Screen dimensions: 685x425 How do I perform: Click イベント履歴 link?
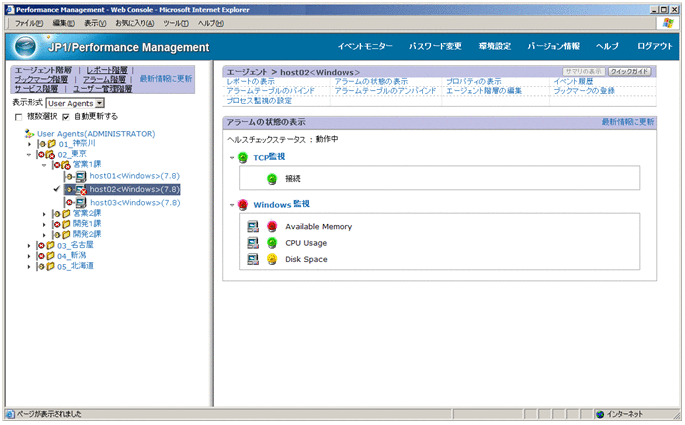(x=573, y=81)
